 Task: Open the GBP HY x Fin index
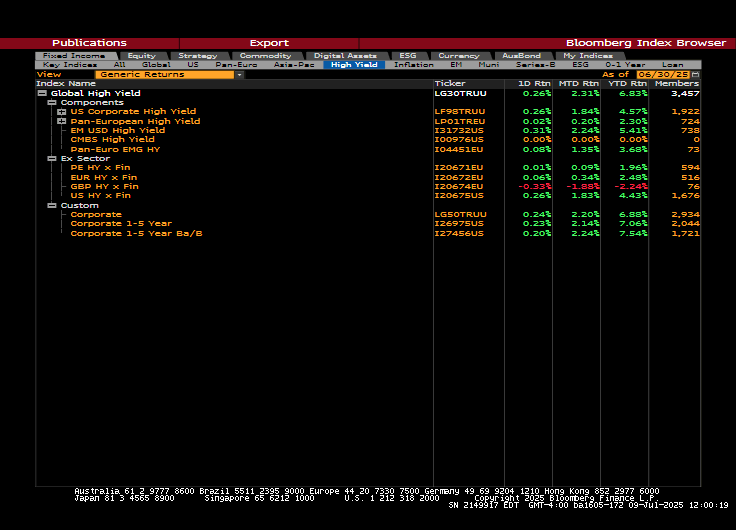tap(105, 186)
